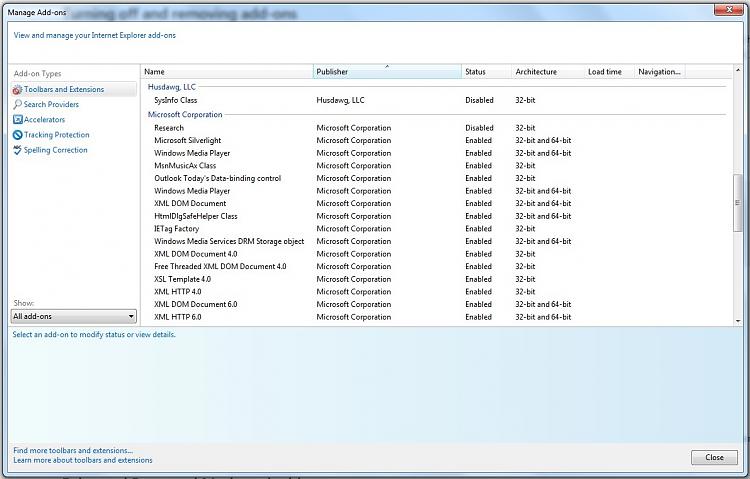
Task: Select the Toolbars and Extensions gear icon
Action: pyautogui.click(x=18, y=90)
